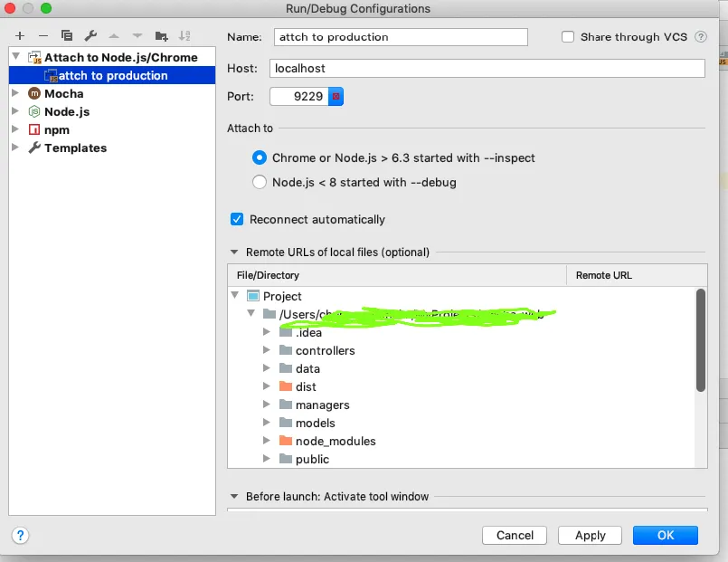Select the data folder row
The width and height of the screenshot is (728, 562).
pyautogui.click(x=461, y=368)
